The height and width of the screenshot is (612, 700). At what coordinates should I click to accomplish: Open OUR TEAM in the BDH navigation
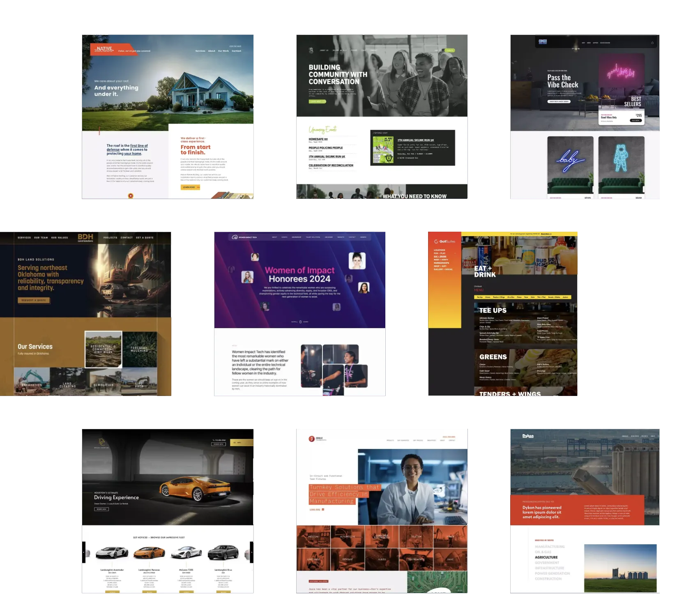click(41, 237)
